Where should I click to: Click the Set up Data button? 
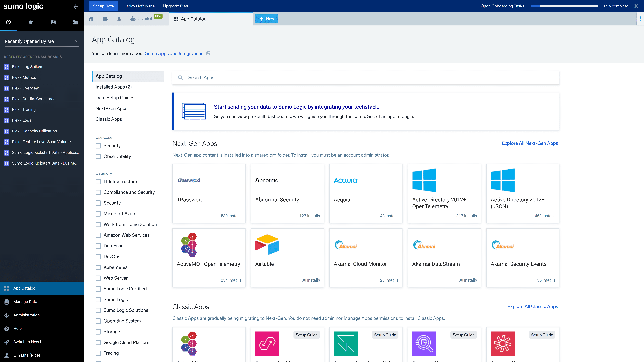[103, 6]
